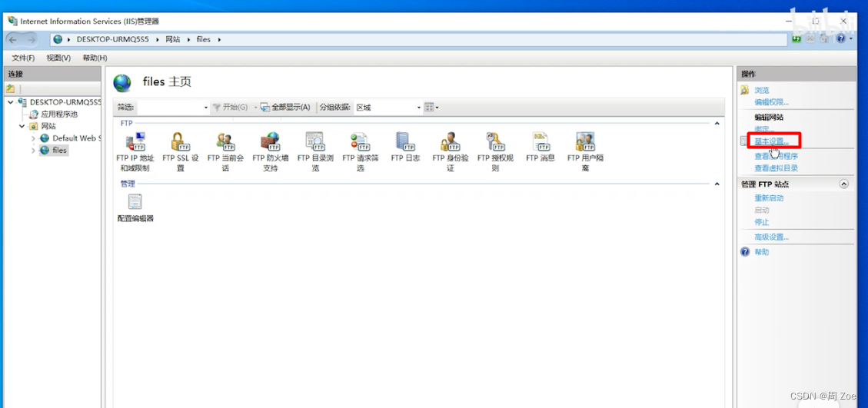Open FTP 授权规则 feature
This screenshot has width=868, height=408.
(495, 151)
